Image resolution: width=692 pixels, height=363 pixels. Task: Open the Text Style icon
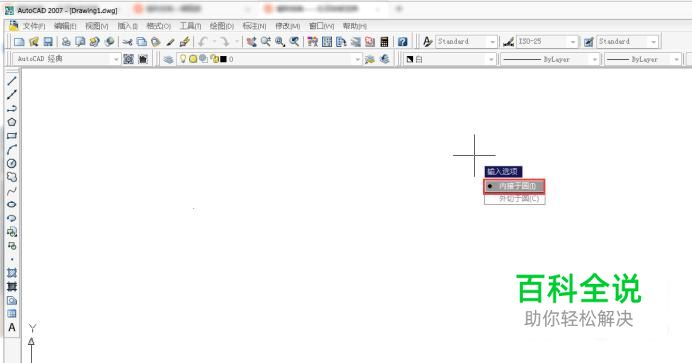427,42
